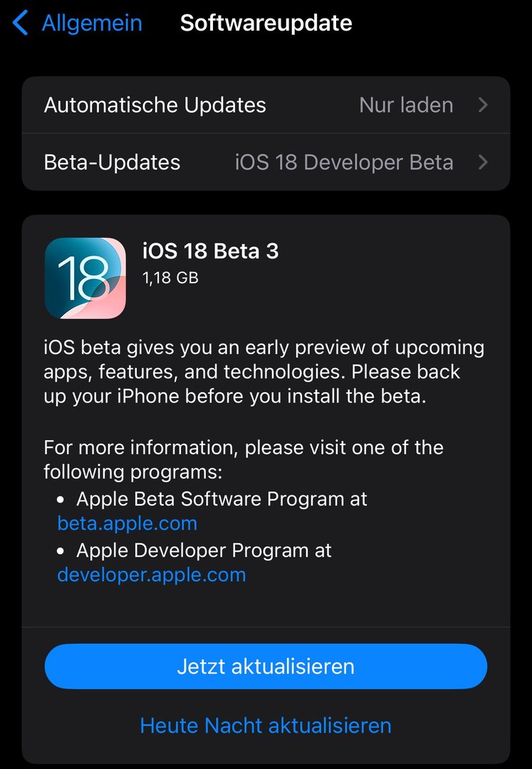Tap the chevron beside Nur laden
Viewport: 532px width, 769px height.
tap(483, 105)
